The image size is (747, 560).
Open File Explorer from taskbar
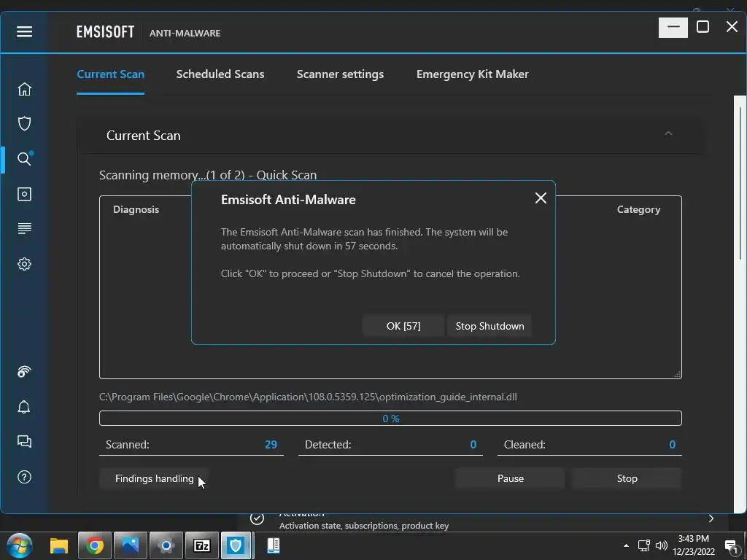click(x=59, y=545)
